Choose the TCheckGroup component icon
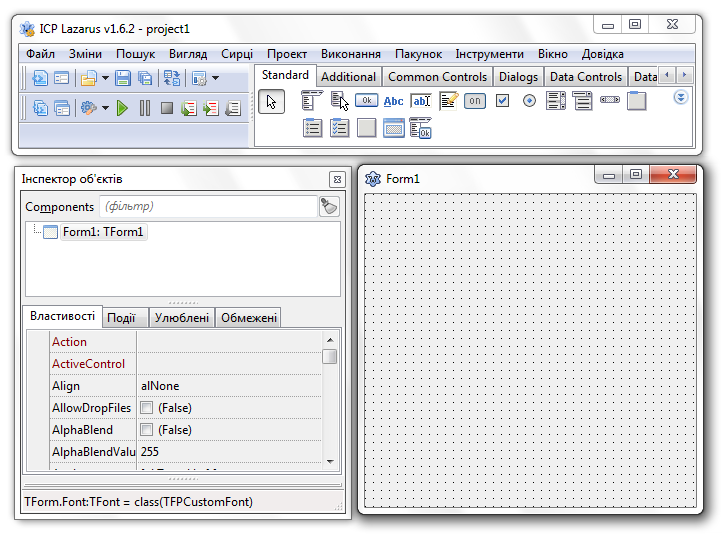This screenshot has width=724, height=538. [x=339, y=128]
